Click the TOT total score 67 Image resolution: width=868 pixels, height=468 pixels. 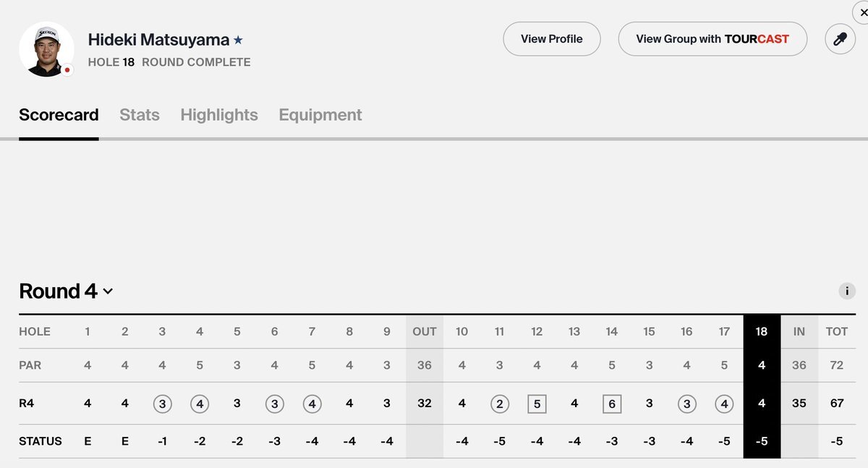click(837, 404)
